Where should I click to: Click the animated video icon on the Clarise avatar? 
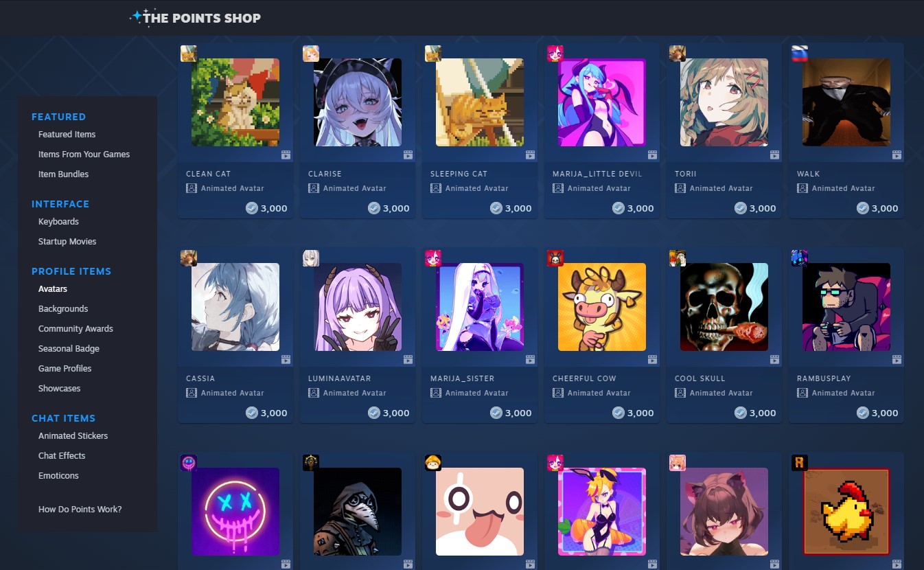click(x=408, y=155)
